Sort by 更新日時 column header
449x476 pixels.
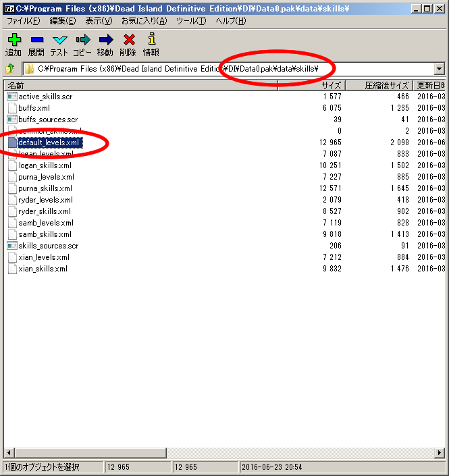click(x=429, y=86)
